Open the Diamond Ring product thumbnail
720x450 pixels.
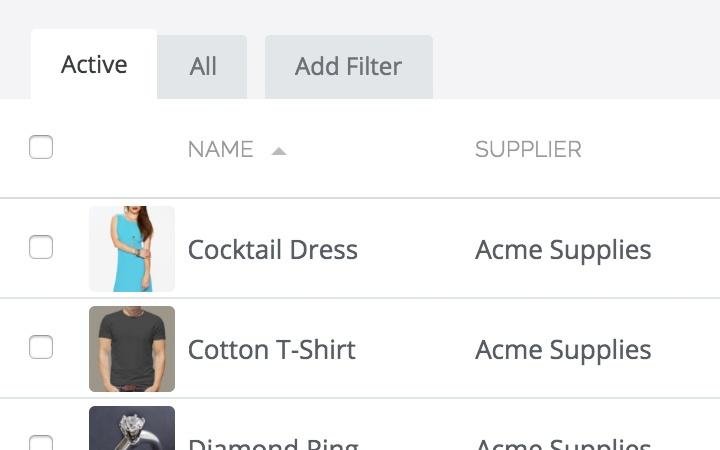pyautogui.click(x=132, y=428)
